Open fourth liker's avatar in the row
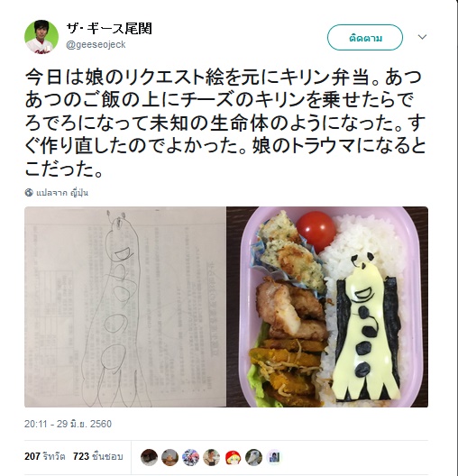This screenshot has width=458, height=476. [x=212, y=457]
